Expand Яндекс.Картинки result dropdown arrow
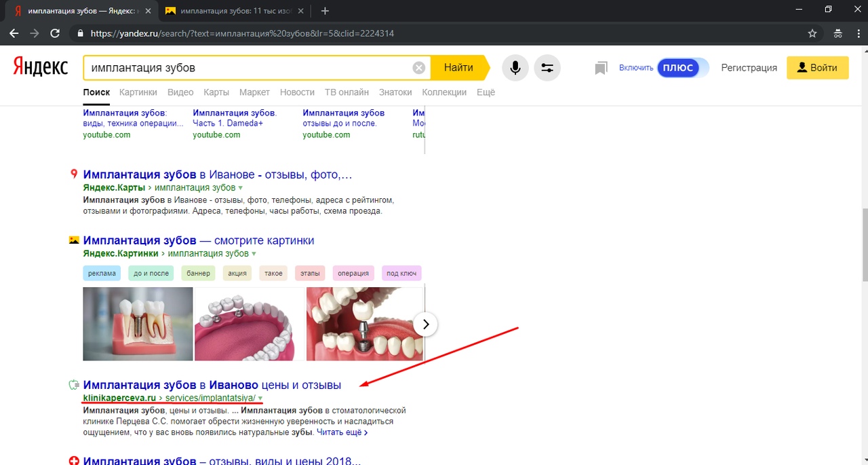Viewport: 868px width, 465px height. (x=254, y=253)
